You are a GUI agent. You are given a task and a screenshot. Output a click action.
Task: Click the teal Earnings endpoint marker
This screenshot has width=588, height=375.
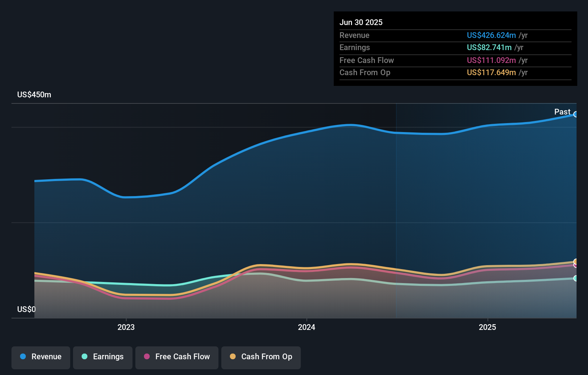[x=576, y=278]
